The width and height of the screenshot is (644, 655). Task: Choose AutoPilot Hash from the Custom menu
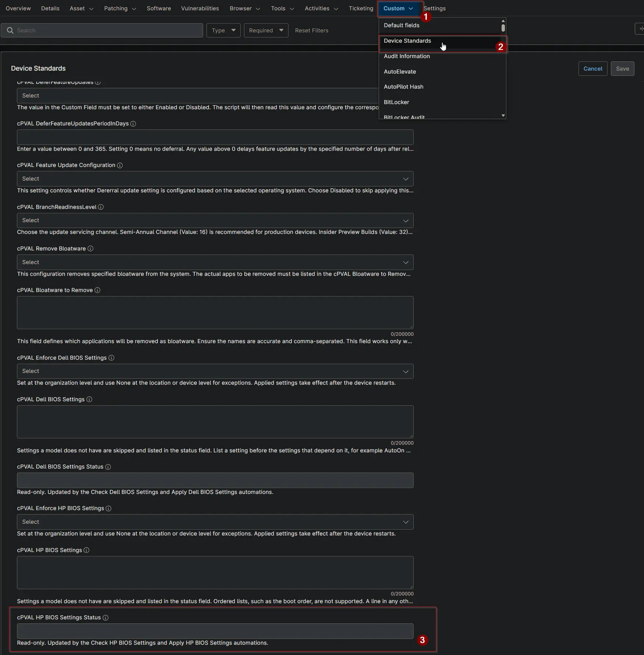440,87
